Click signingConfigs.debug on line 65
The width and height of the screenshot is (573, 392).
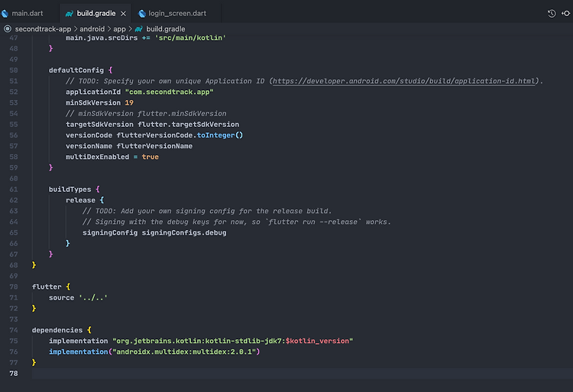184,233
